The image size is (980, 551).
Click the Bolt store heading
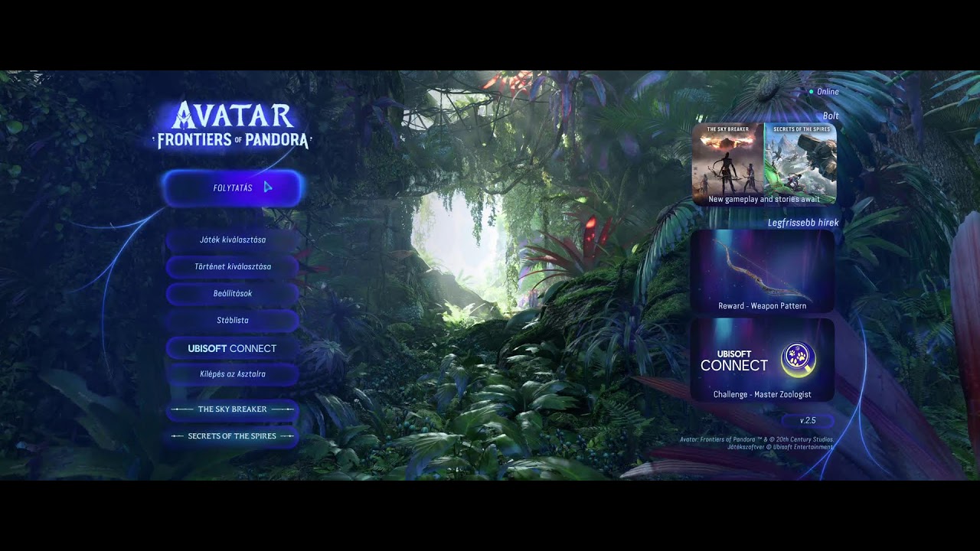(x=831, y=116)
